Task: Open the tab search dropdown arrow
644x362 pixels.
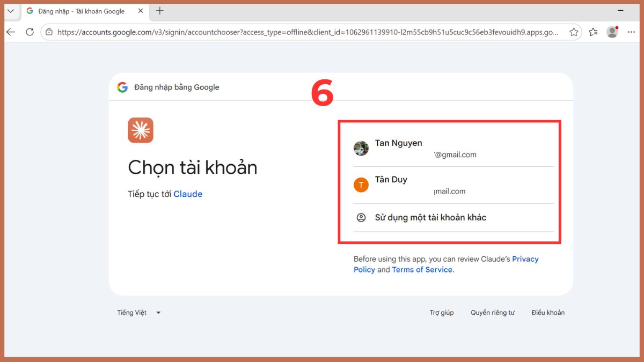Action: click(11, 11)
